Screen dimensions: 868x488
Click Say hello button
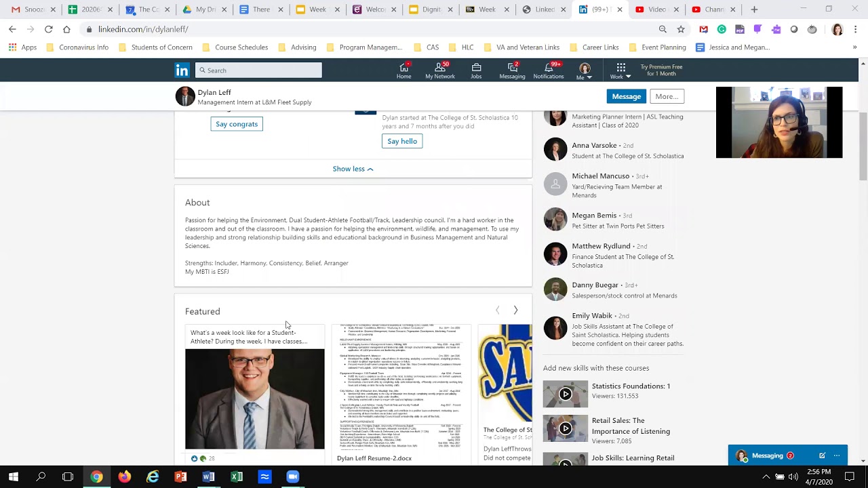402,141
